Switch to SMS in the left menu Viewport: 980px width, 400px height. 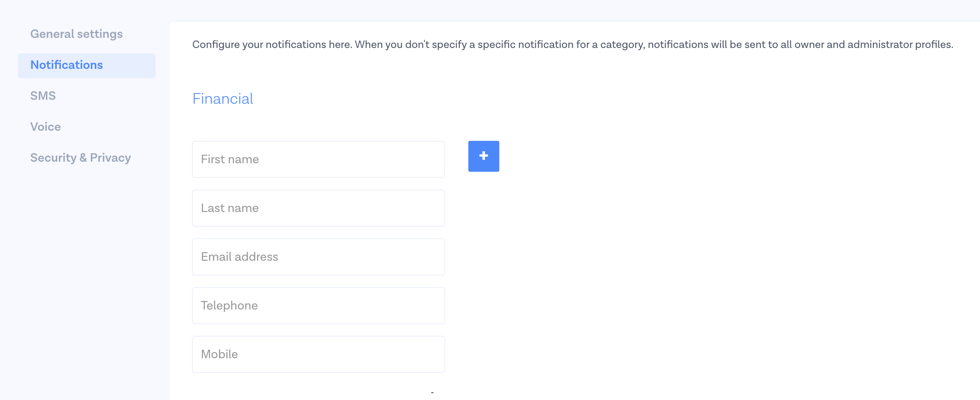click(43, 96)
